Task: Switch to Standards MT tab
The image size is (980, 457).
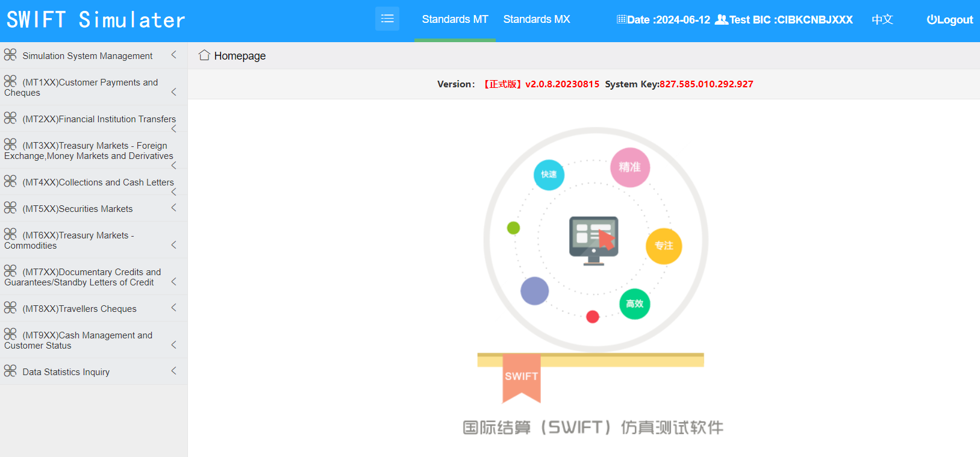Action: [455, 19]
